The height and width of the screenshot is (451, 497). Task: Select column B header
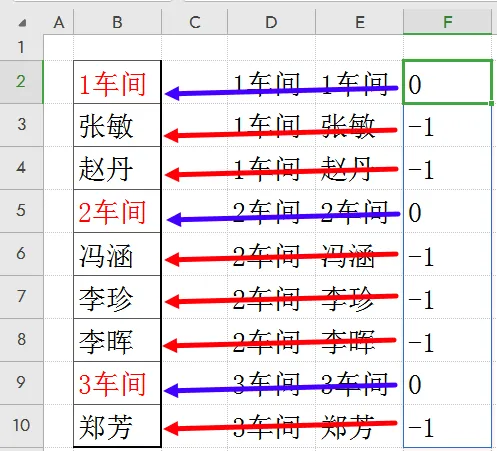tap(117, 22)
